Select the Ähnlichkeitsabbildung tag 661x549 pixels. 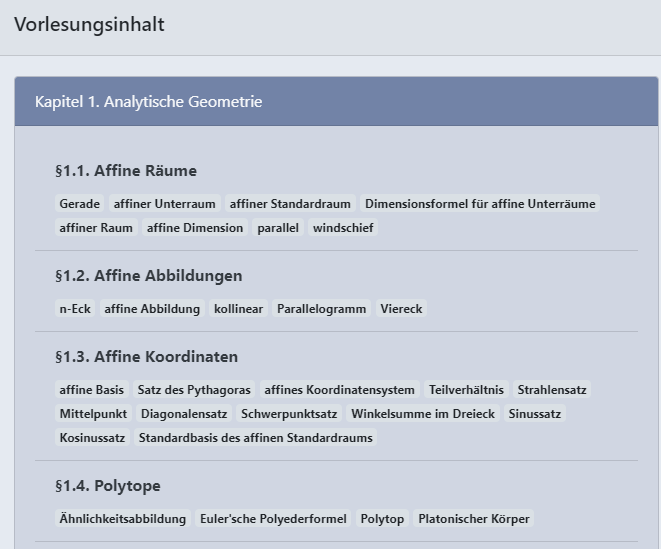point(123,519)
